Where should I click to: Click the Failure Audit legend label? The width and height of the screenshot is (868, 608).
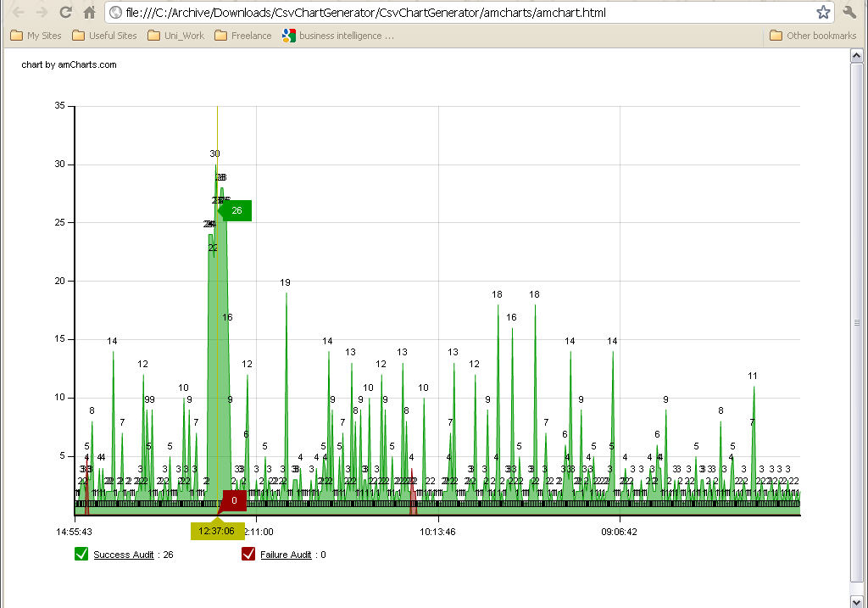click(286, 555)
